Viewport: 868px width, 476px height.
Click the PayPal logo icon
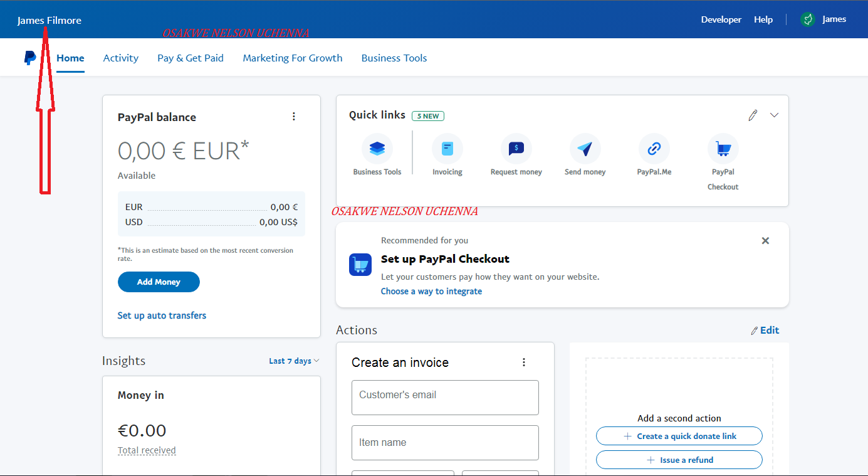(30, 58)
